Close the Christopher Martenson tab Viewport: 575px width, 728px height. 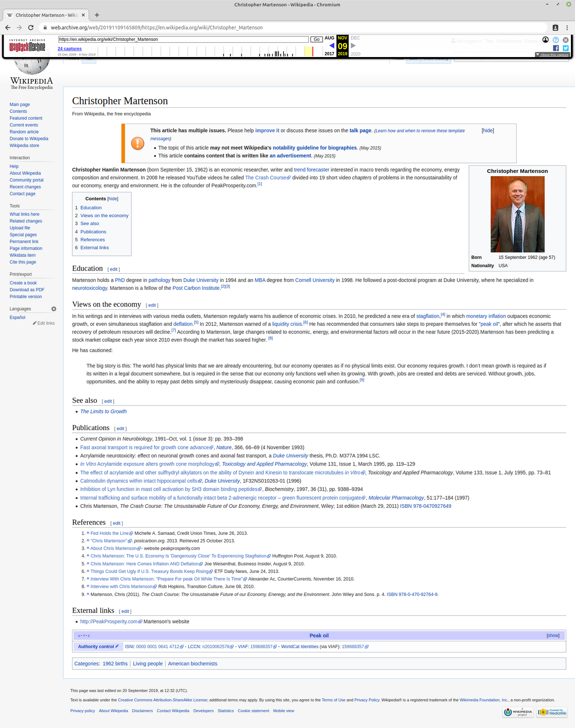(83, 15)
